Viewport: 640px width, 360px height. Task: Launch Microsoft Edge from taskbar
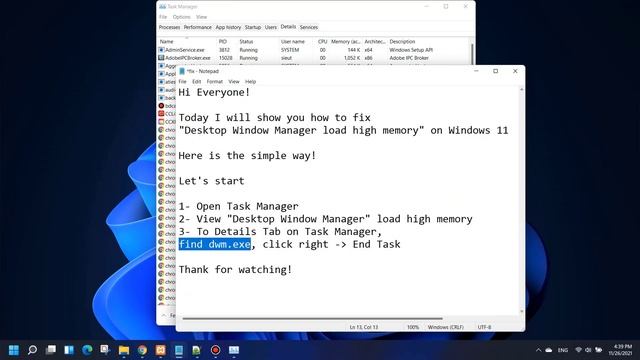pyautogui.click(x=87, y=350)
